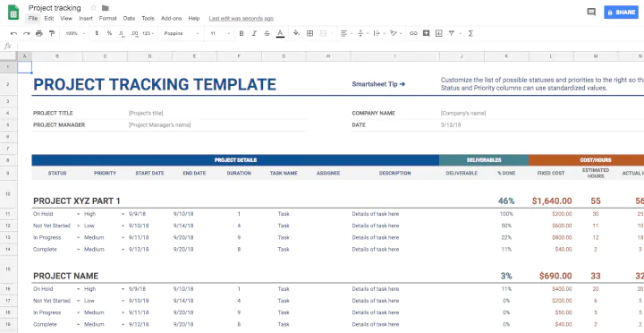Open the Format menu

tap(108, 19)
